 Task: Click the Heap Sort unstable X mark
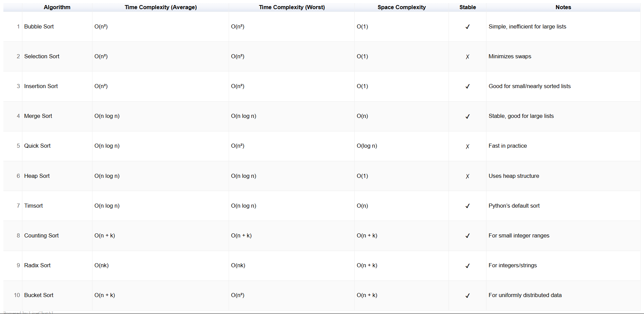click(468, 176)
